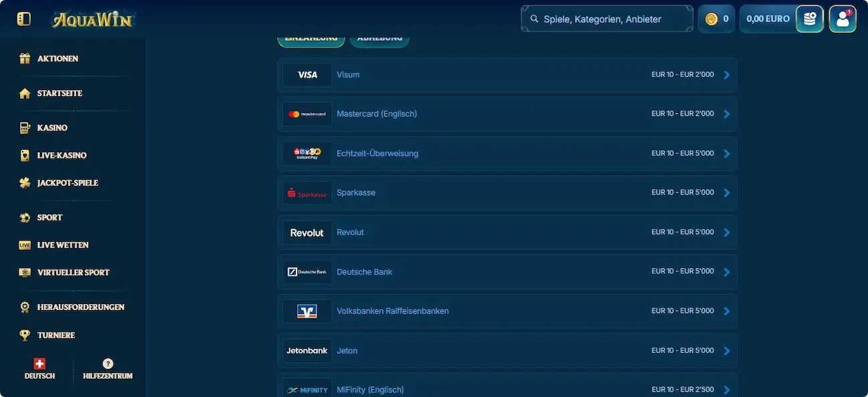Click the gift icon beside Aktionen
868x397 pixels.
(25, 59)
